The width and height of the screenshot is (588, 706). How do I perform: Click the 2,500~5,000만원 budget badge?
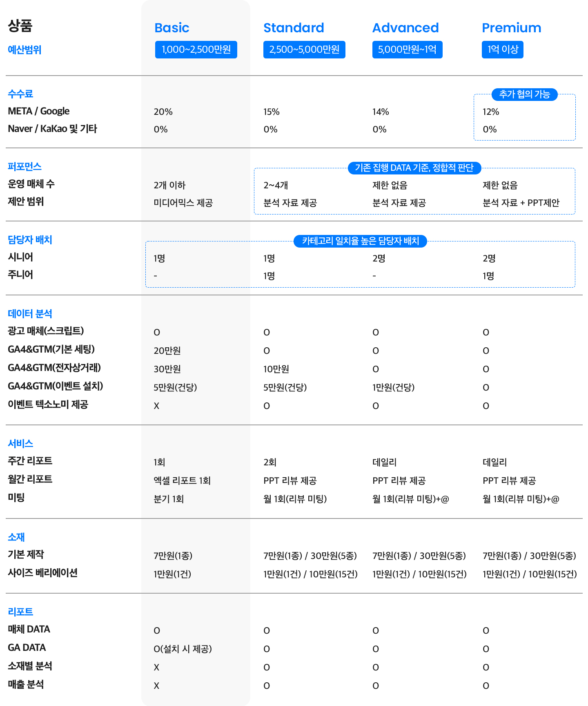click(x=304, y=50)
